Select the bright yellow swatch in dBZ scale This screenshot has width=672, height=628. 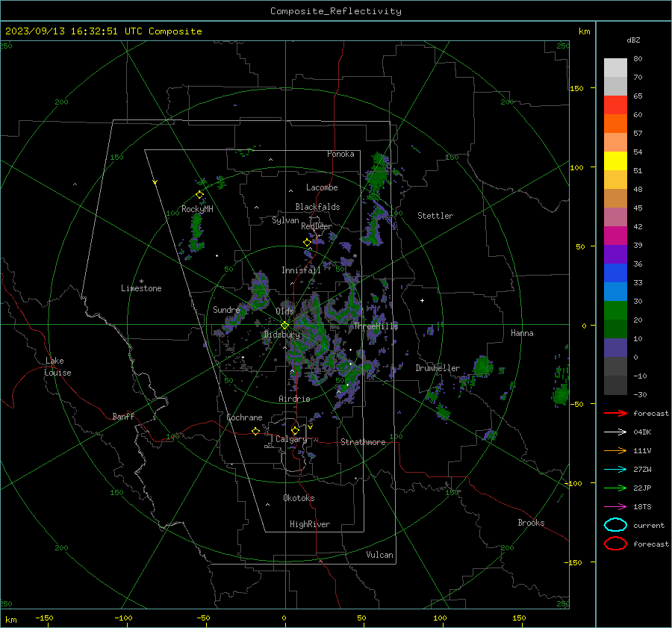(x=615, y=161)
